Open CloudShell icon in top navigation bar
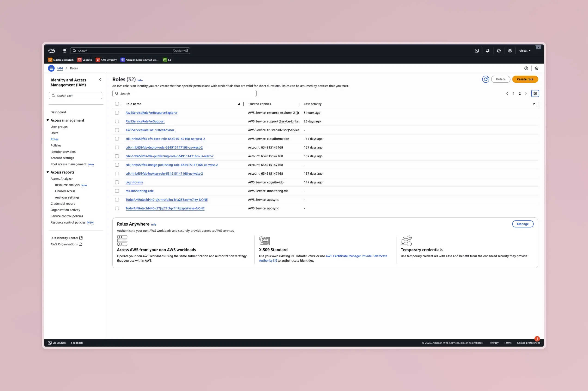This screenshot has width=588, height=391. point(476,51)
